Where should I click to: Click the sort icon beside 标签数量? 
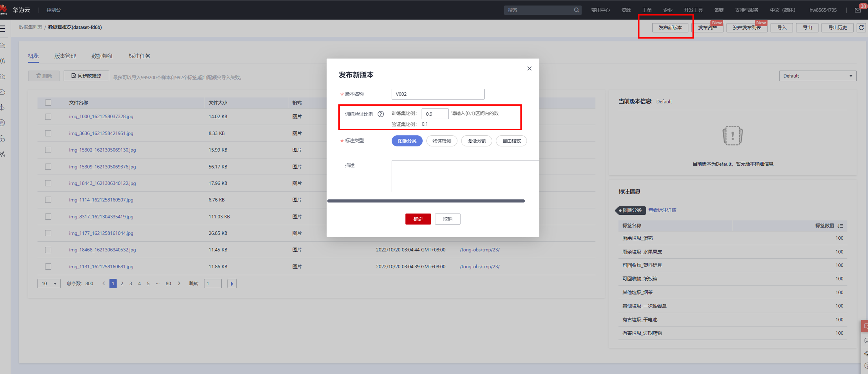coord(840,226)
